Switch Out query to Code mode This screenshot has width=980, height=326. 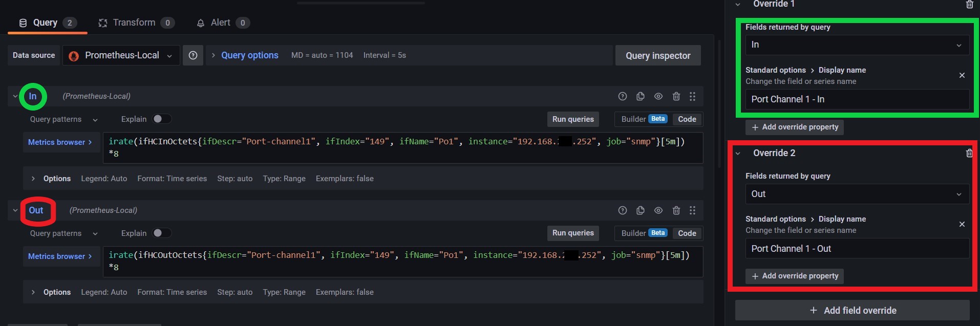[687, 233]
